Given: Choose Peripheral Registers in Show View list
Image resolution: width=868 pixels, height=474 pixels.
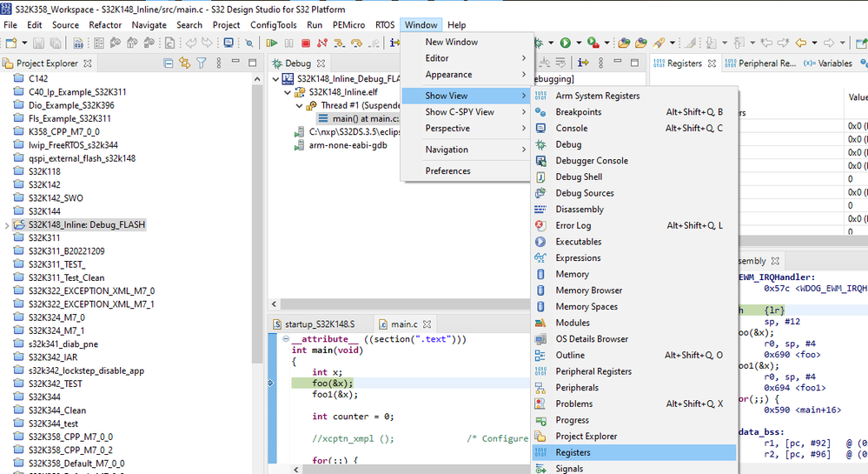Looking at the screenshot, I should coord(634,371).
